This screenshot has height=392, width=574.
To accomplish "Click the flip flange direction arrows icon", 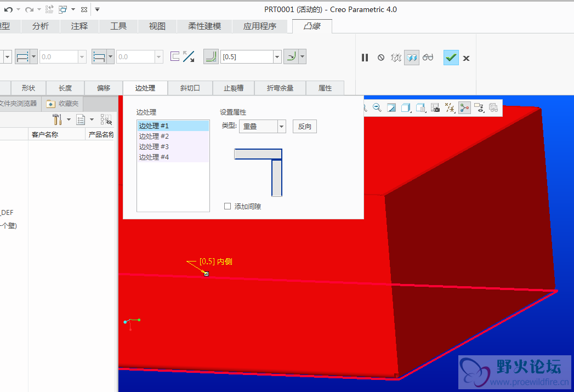I will 189,56.
